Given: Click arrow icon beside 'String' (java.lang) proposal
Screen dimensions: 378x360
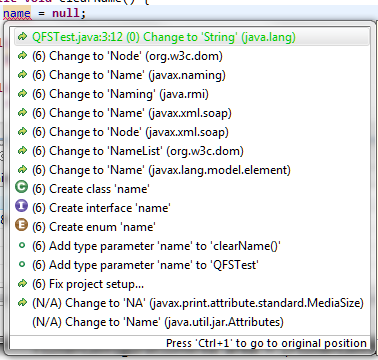Looking at the screenshot, I should tap(22, 37).
